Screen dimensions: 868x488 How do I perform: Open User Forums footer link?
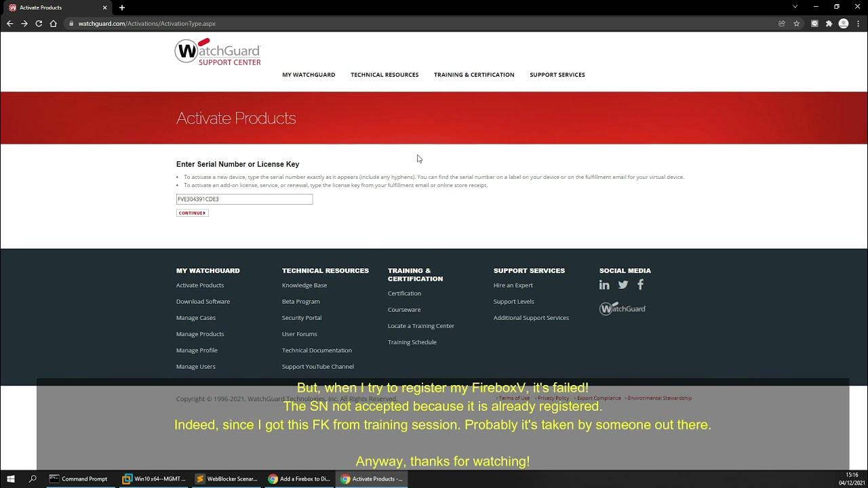coord(300,334)
